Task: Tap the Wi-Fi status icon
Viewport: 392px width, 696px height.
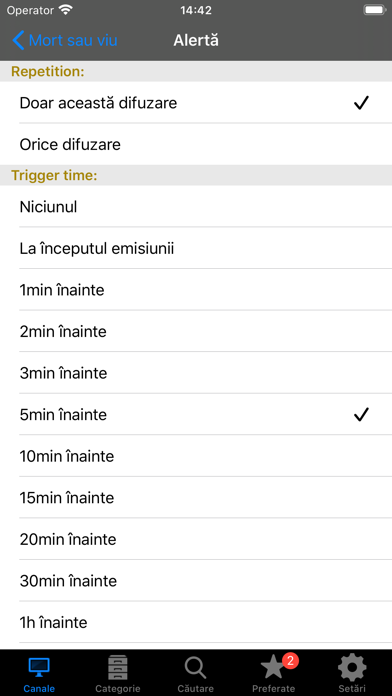Action: point(66,10)
